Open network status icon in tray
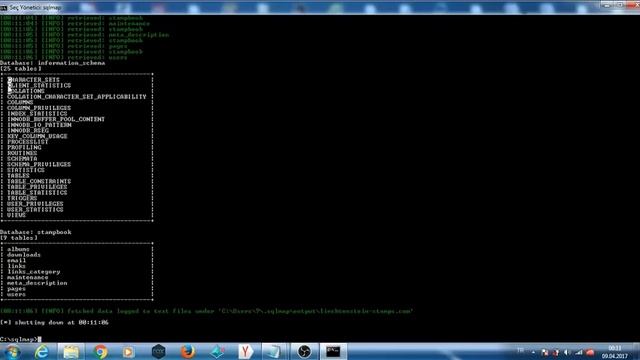This screenshot has height=360, width=640. (x=579, y=352)
